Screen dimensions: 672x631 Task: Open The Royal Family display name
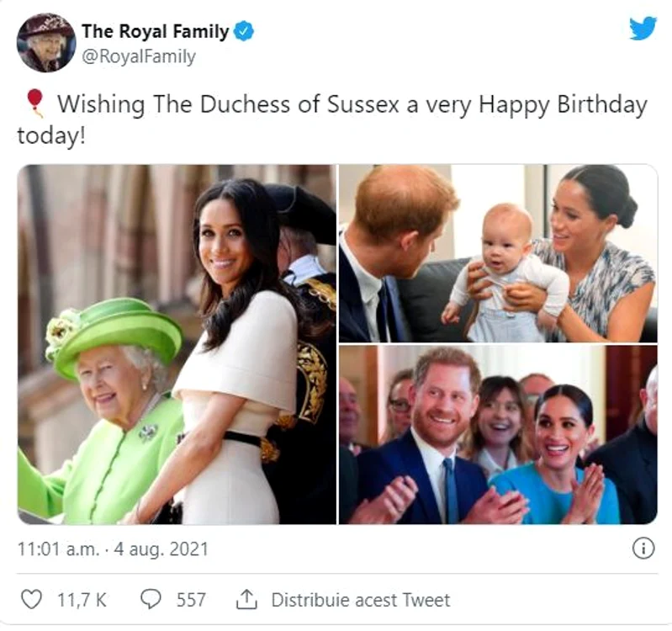(x=155, y=32)
